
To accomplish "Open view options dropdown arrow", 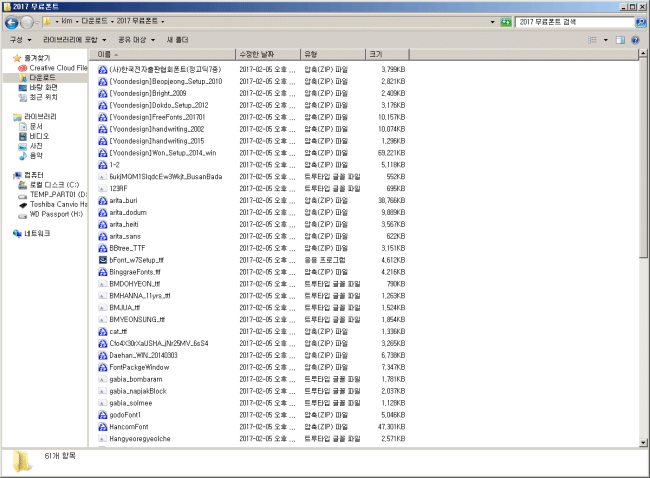I will tap(606, 40).
